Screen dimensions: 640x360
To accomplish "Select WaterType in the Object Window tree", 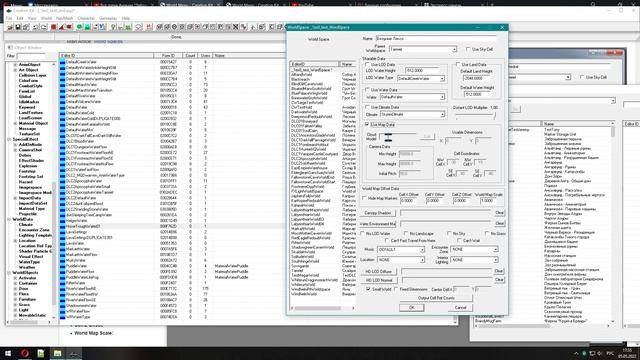I will 29,262.
